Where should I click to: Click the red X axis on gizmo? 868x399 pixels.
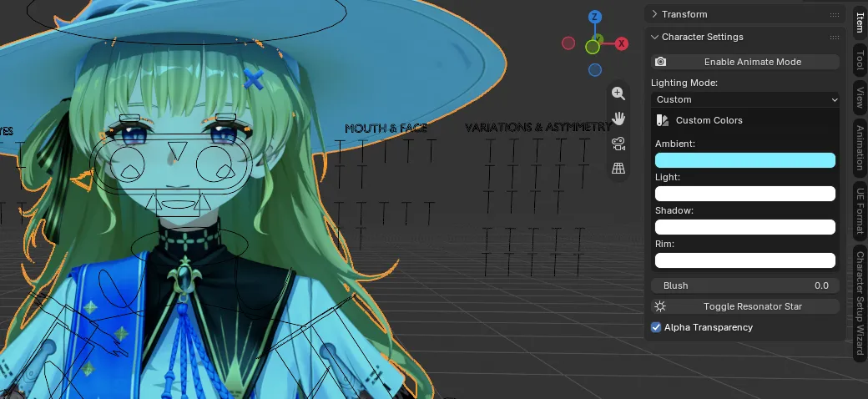(x=622, y=43)
